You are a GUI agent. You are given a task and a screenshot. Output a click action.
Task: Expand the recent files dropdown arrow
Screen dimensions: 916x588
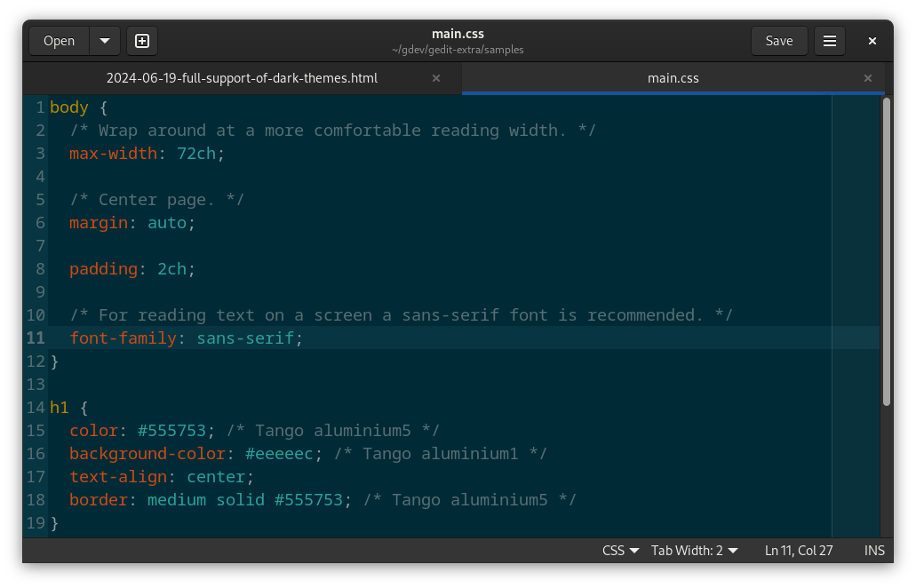tap(105, 41)
